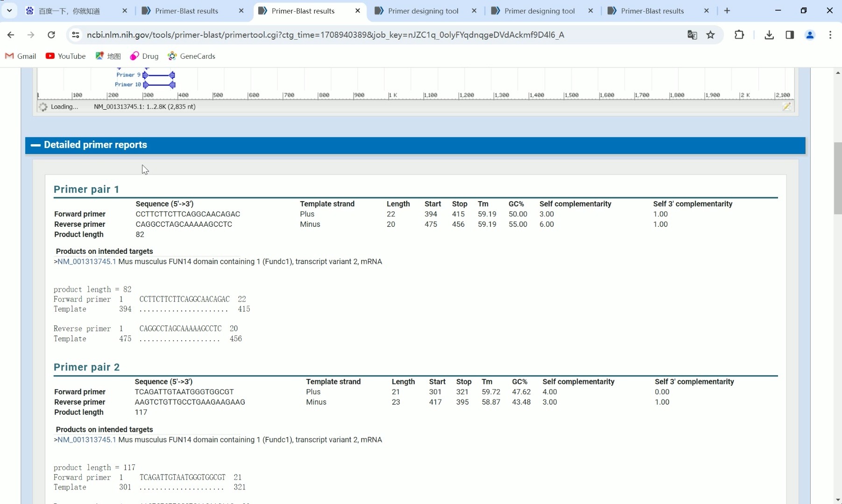842x504 pixels.
Task: Open the Drug bookmark
Action: (x=144, y=56)
